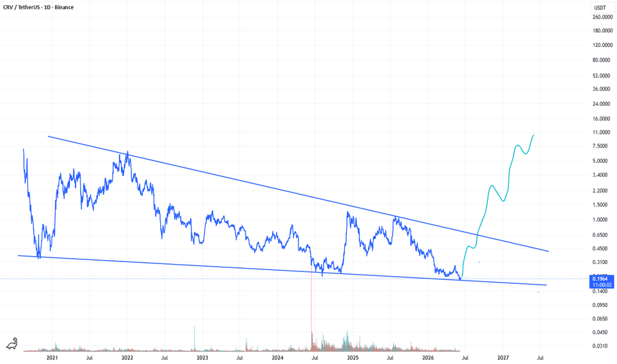The image size is (617, 364).
Task: Click the 2026 time axis label
Action: [x=428, y=357]
